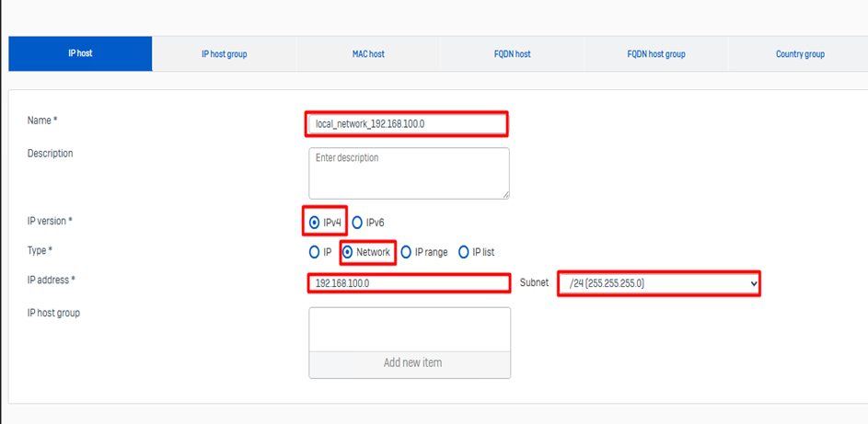Select the Country group tab
Screen dimensions: 868x424
coord(799,54)
